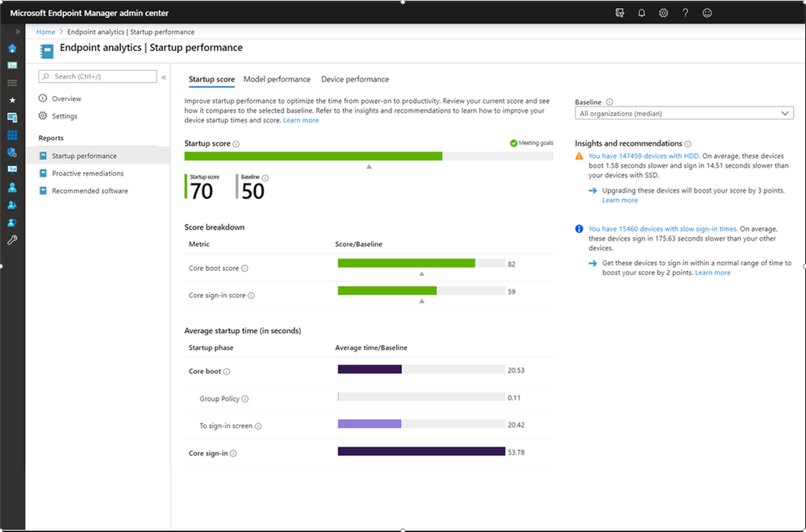Switch to the Model performance tab
The width and height of the screenshot is (806, 532).
click(x=277, y=79)
